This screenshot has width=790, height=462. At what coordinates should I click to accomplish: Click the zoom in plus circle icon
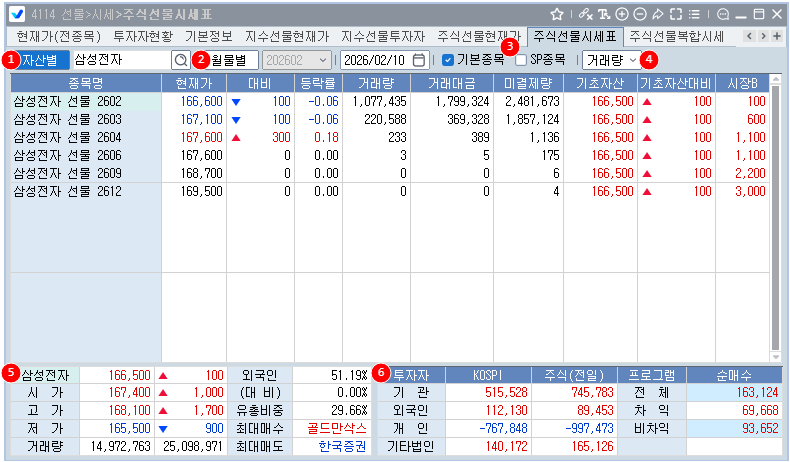click(622, 14)
